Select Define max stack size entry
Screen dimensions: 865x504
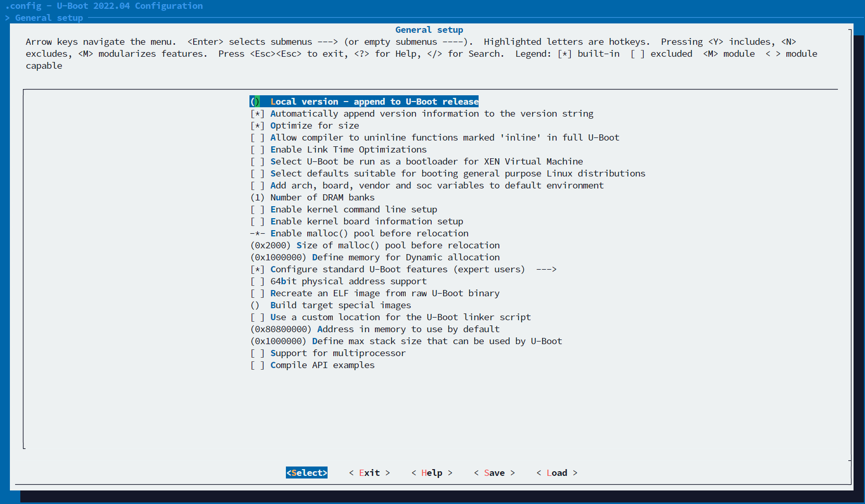[x=406, y=341]
